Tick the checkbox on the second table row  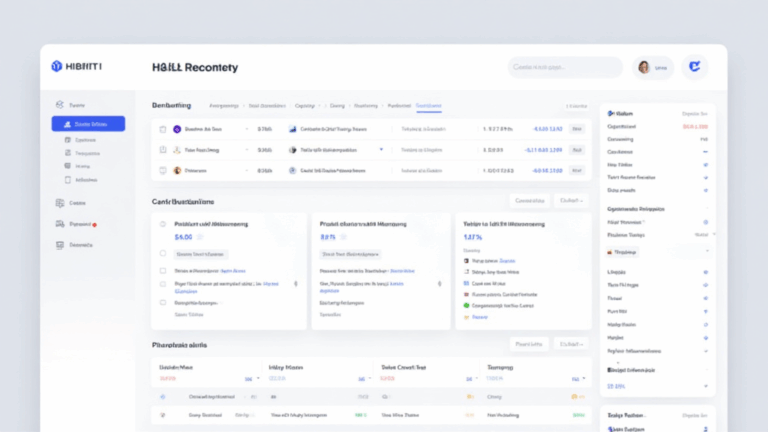click(x=162, y=150)
